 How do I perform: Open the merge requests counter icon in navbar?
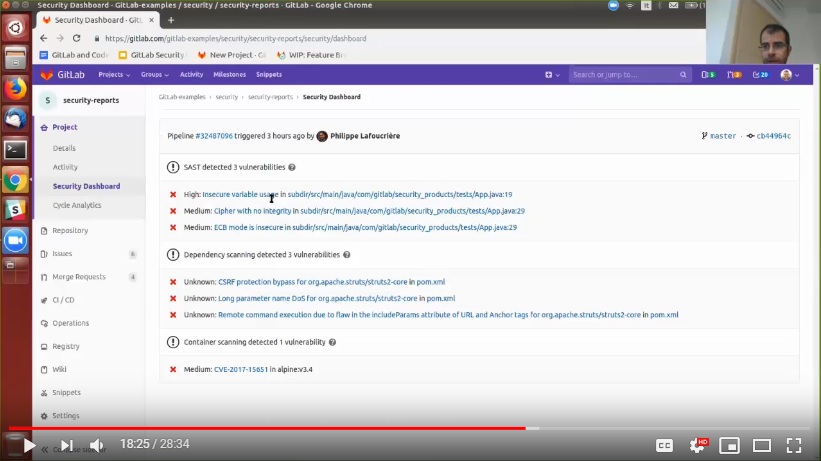click(734, 75)
